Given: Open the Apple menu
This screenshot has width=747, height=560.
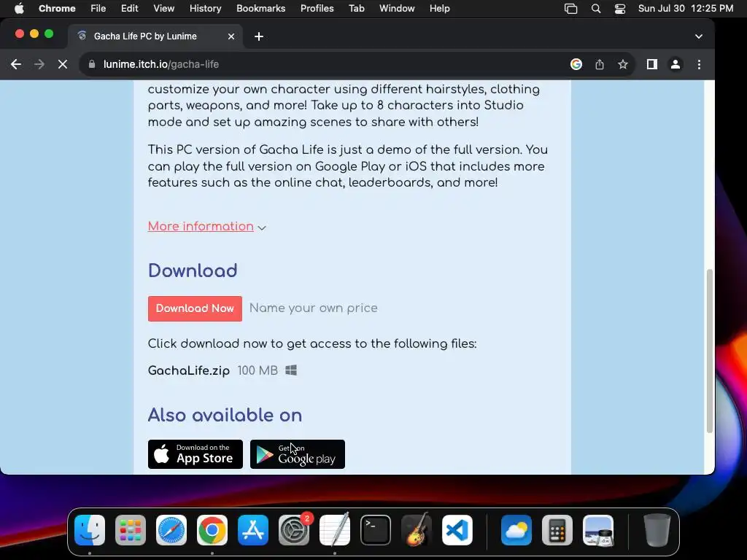Looking at the screenshot, I should (x=19, y=9).
